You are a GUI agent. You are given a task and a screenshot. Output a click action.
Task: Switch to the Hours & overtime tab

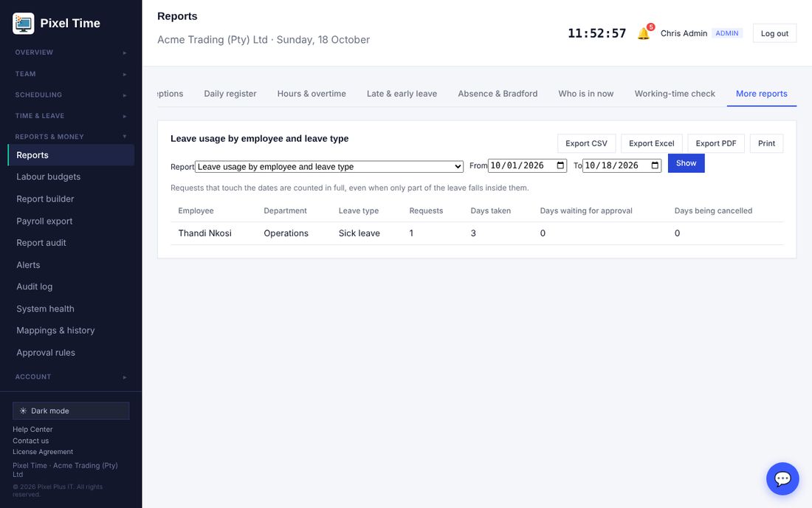pyautogui.click(x=312, y=94)
